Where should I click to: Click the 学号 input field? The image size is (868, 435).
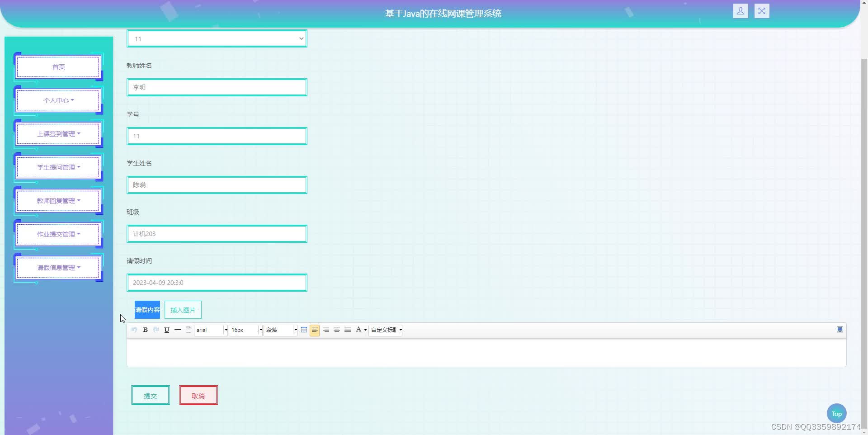tap(217, 136)
